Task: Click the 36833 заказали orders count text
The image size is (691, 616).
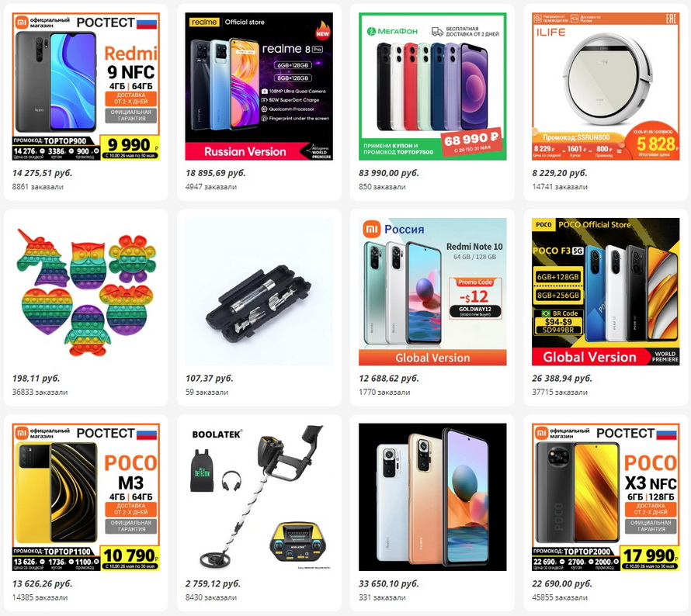Action: pos(40,392)
